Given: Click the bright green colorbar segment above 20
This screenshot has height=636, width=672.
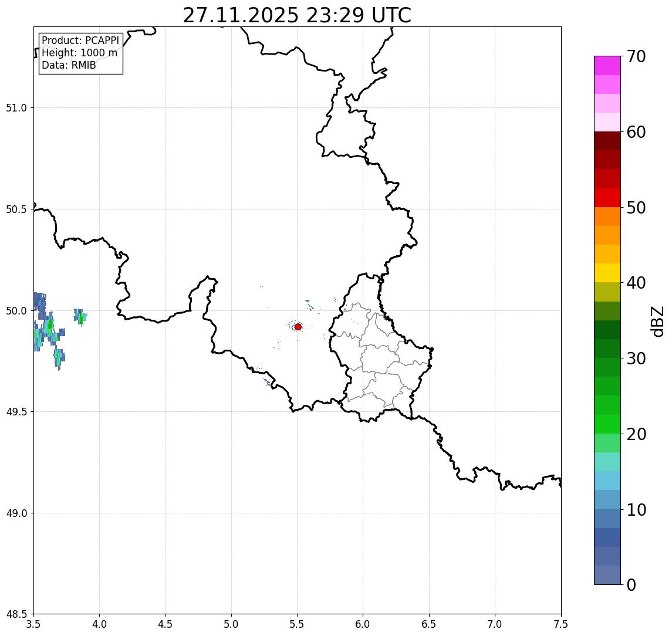Looking at the screenshot, I should (x=607, y=424).
